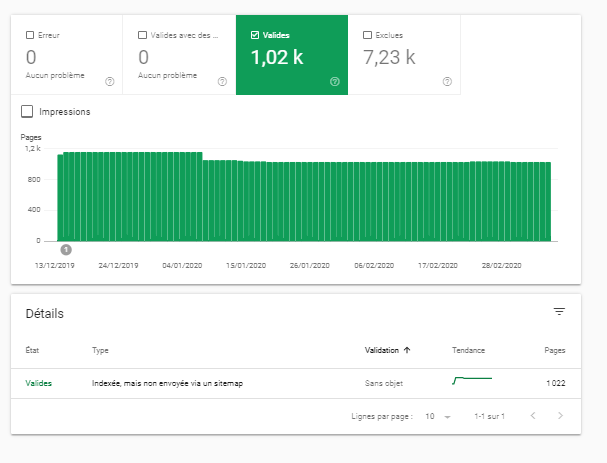Click help icon in Exclues card
The height and width of the screenshot is (463, 607).
point(447,81)
